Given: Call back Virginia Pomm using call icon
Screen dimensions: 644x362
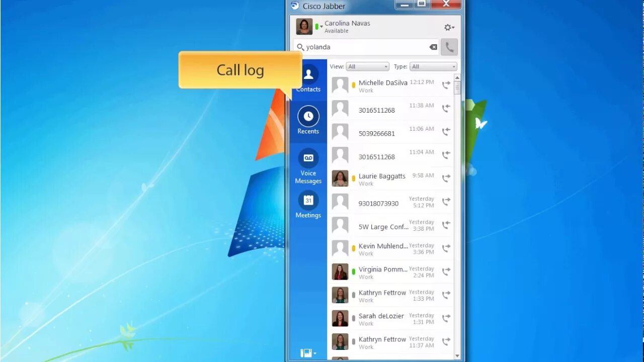Looking at the screenshot, I should pyautogui.click(x=446, y=271).
